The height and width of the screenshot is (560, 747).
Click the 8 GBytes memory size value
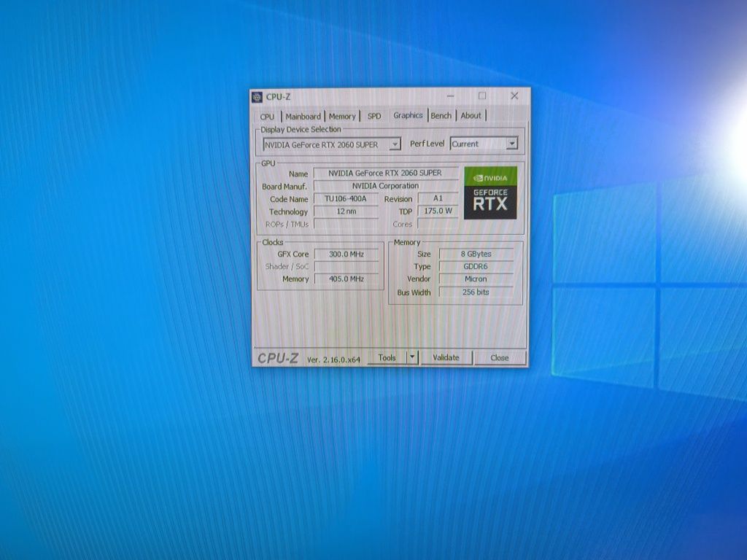click(476, 254)
